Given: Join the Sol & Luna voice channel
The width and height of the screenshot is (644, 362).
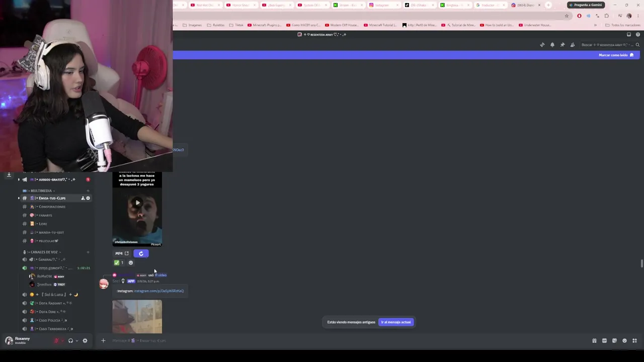Looking at the screenshot, I should (x=53, y=295).
